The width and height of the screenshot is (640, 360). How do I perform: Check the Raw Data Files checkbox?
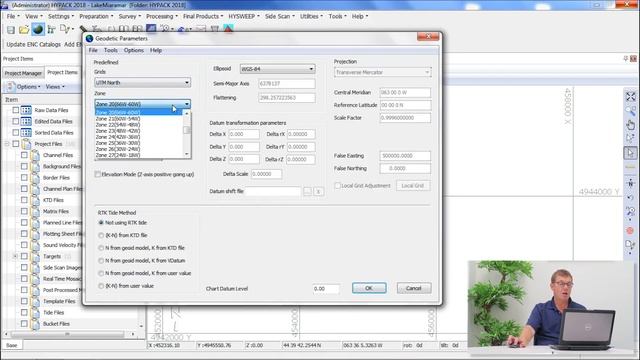(16, 110)
